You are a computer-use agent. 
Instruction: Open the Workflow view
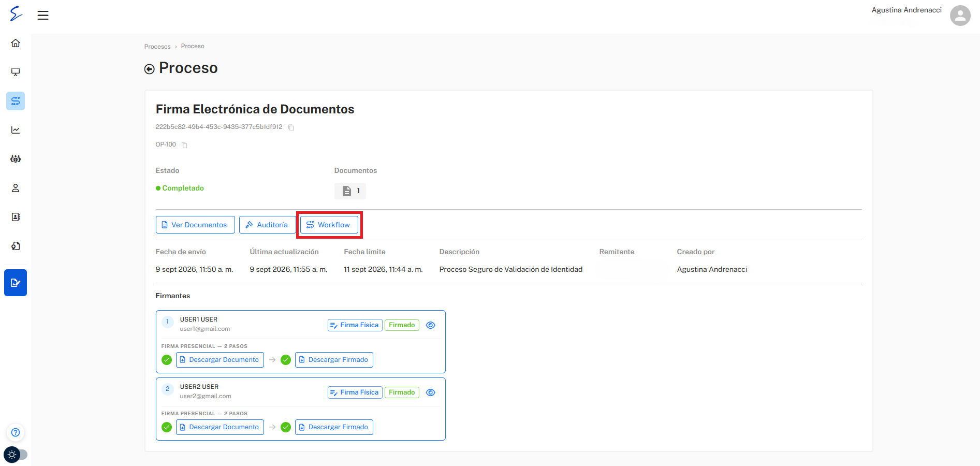click(x=329, y=225)
